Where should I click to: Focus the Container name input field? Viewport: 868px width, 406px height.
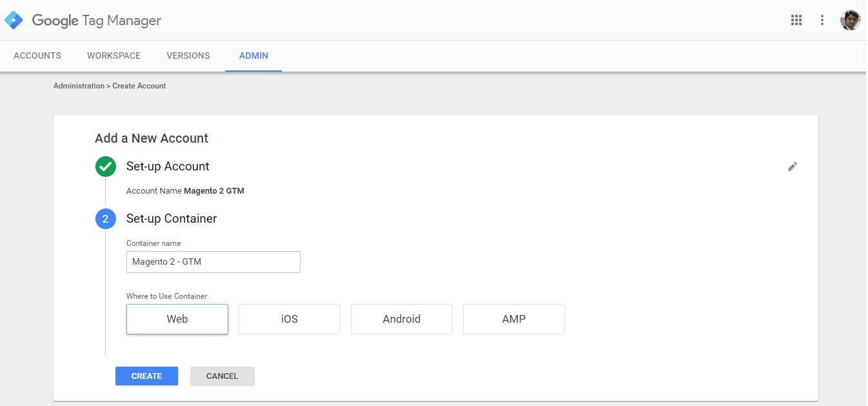(213, 262)
